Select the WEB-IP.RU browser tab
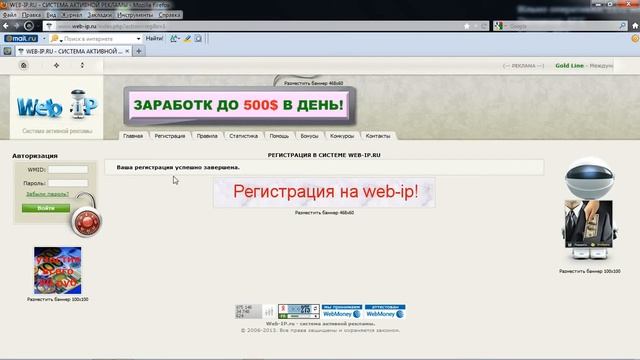Viewport: 640px width, 360px height. pos(73,51)
